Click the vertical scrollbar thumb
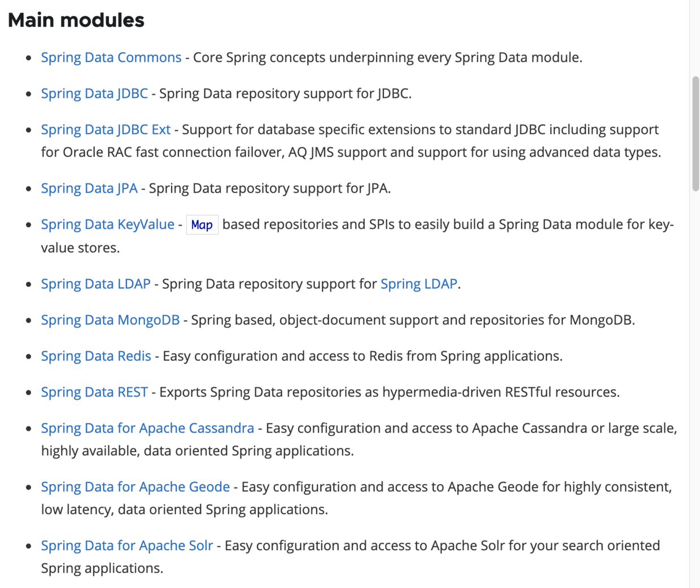 tap(695, 133)
